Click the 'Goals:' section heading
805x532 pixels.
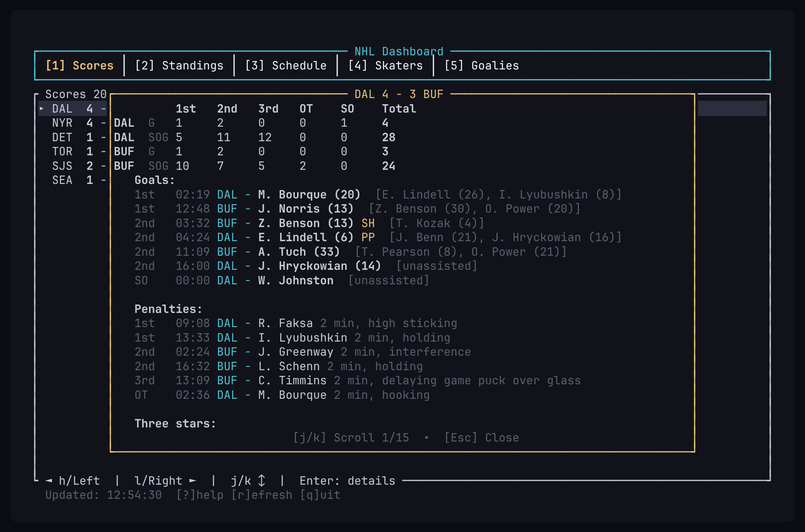pos(155,180)
